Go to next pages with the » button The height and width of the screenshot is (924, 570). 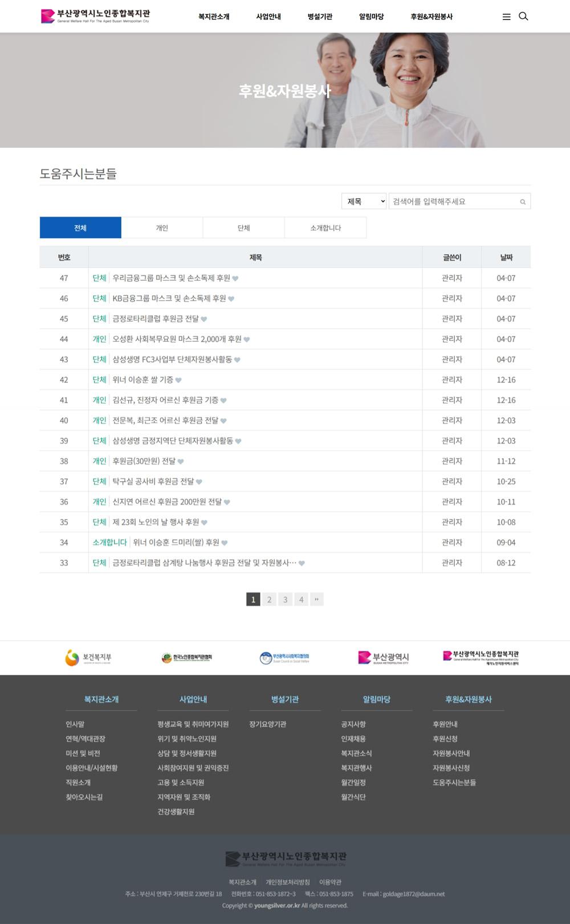coord(317,599)
